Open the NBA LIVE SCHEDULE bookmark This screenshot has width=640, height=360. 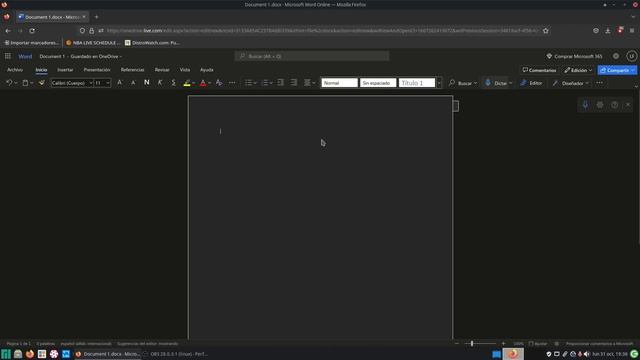coord(93,42)
